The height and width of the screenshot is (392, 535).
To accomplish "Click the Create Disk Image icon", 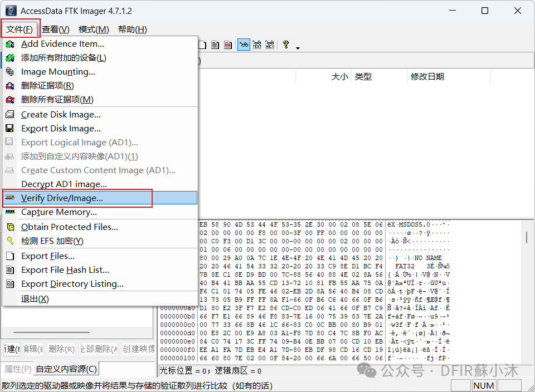I will [x=10, y=114].
